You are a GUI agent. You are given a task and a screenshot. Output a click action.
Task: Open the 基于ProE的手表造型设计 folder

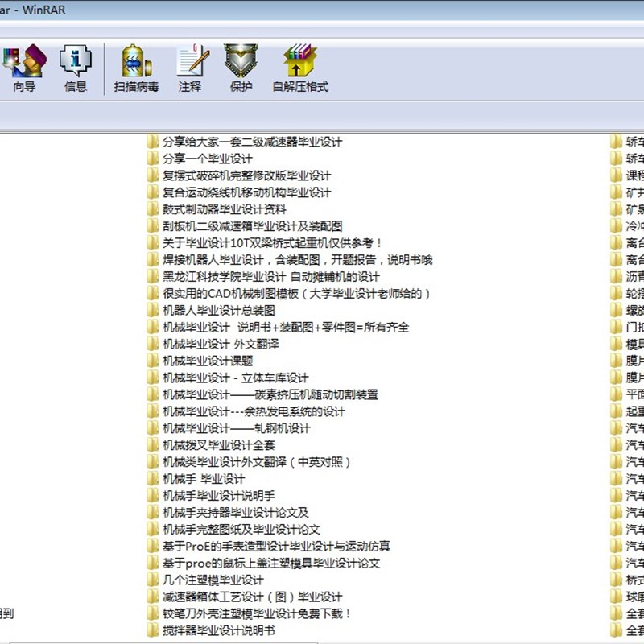point(274,547)
